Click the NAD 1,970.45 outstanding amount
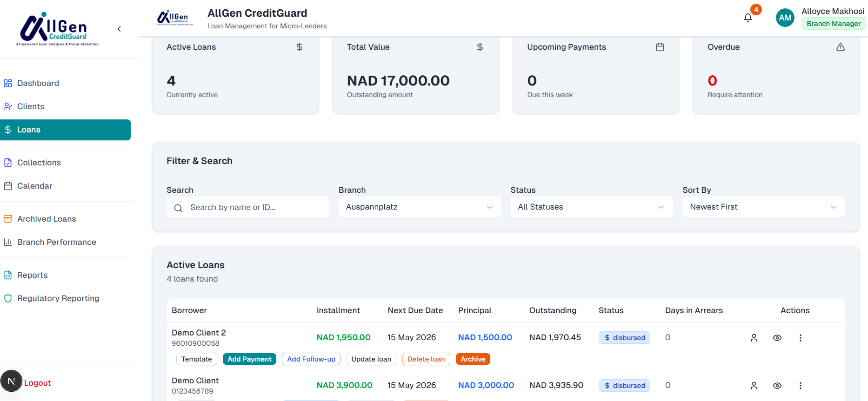Image resolution: width=868 pixels, height=401 pixels. [x=555, y=337]
